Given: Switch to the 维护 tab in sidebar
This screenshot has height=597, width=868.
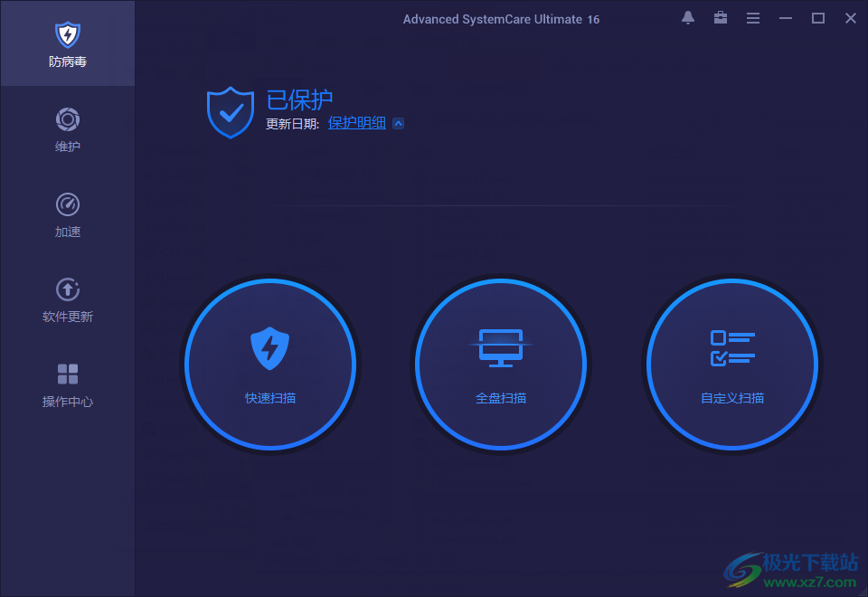Looking at the screenshot, I should click(x=67, y=129).
